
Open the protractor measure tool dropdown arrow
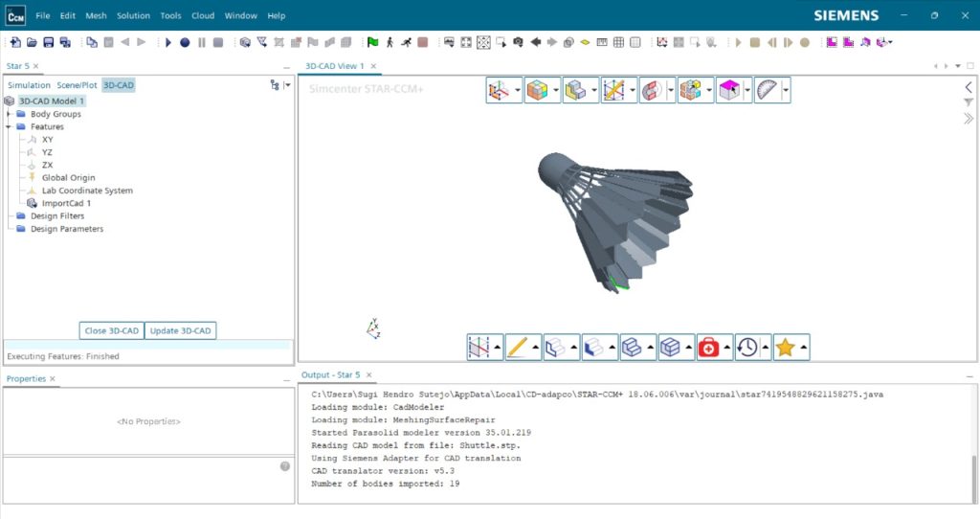pos(786,91)
